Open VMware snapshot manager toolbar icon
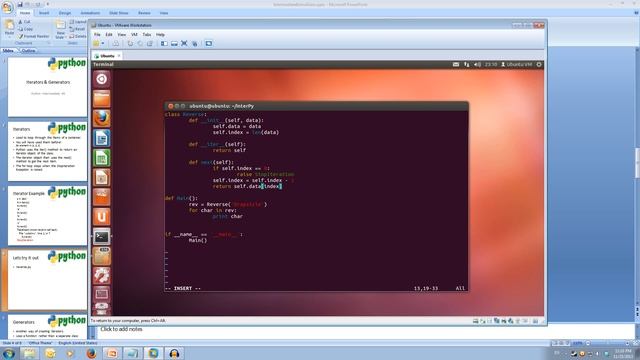 [150, 43]
